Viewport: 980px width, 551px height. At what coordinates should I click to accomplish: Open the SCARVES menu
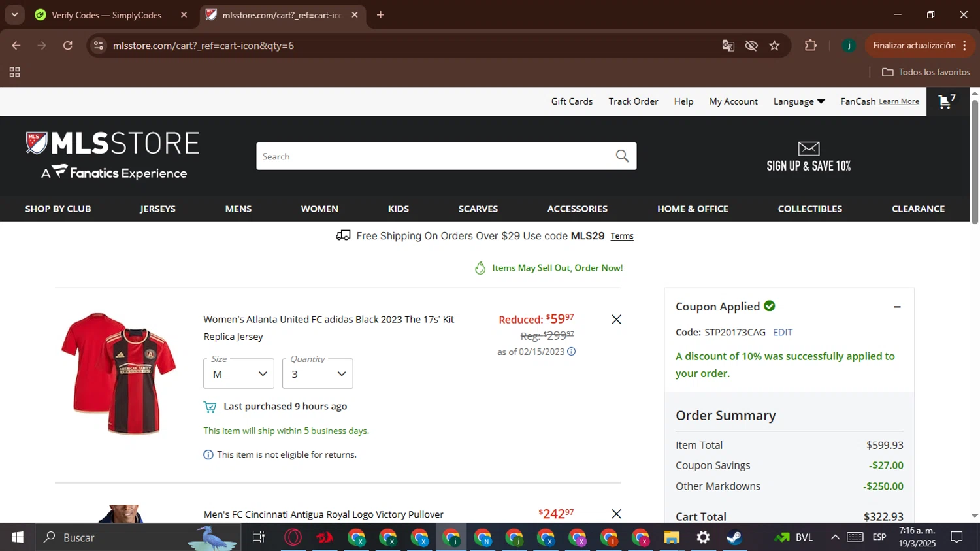click(478, 209)
